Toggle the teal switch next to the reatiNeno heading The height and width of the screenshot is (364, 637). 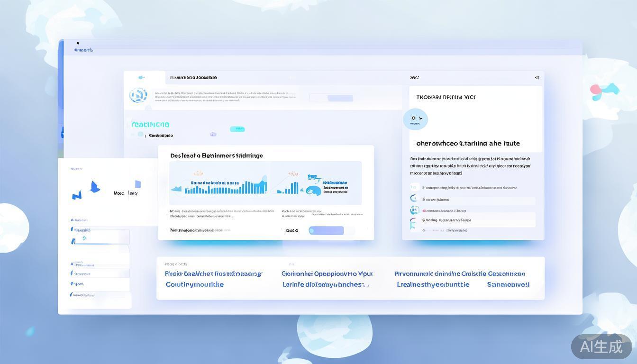tap(237, 128)
